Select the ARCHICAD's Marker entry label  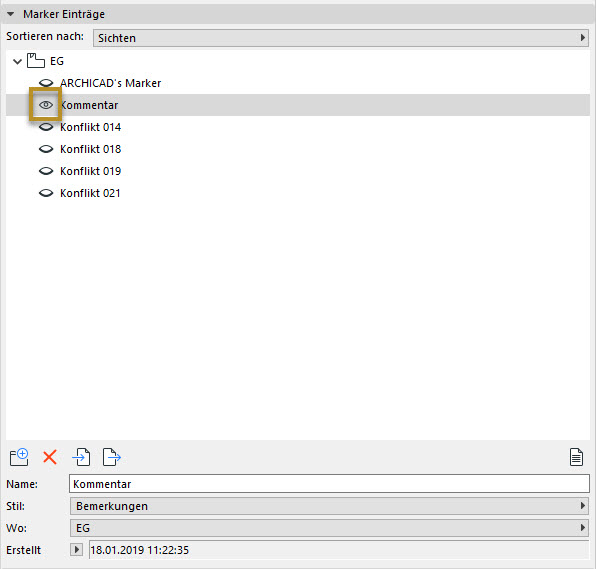[111, 83]
